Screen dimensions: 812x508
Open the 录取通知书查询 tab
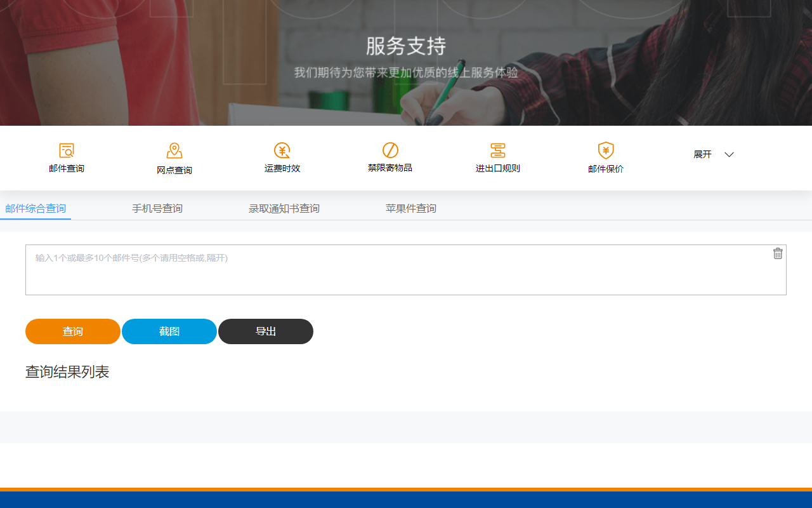click(284, 208)
